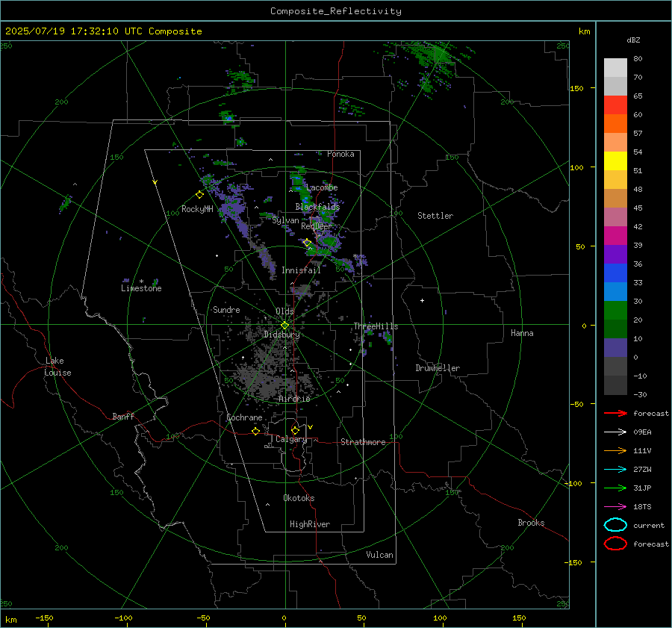The width and height of the screenshot is (672, 628).
Task: Click the yellow diamond marker below Cochrane
Action: coord(256,431)
